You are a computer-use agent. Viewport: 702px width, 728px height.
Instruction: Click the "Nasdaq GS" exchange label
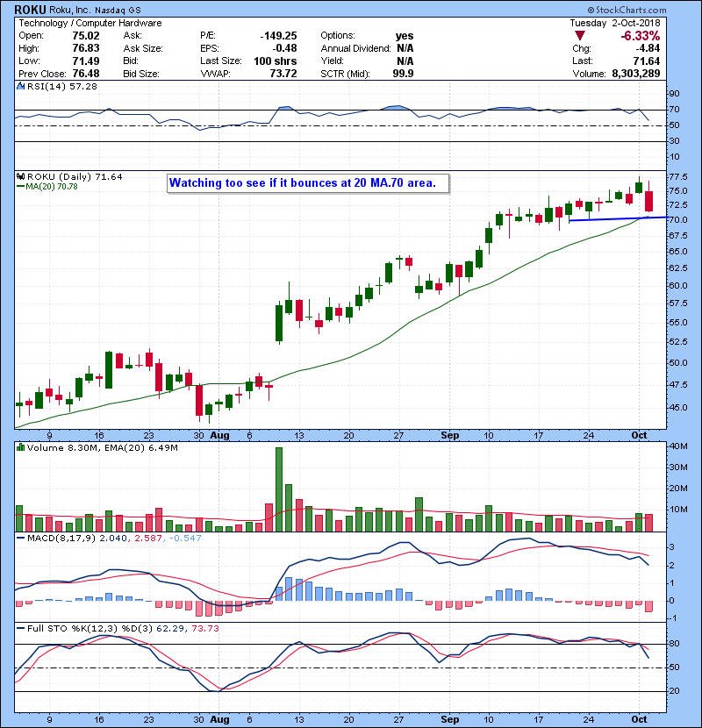[118, 11]
